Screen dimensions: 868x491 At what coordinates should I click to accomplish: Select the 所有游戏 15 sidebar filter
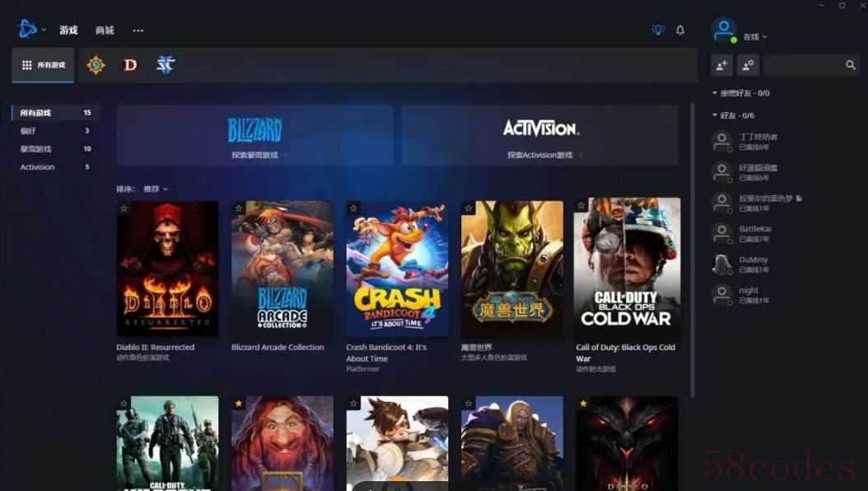point(55,112)
